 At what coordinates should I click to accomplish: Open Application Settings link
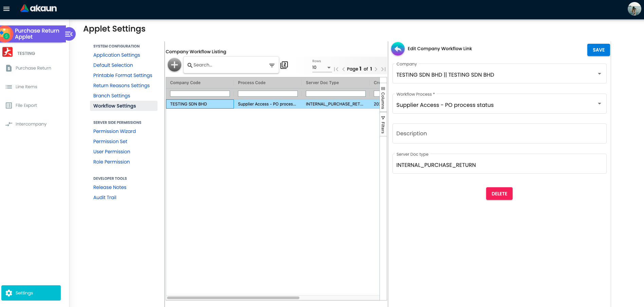(x=116, y=55)
